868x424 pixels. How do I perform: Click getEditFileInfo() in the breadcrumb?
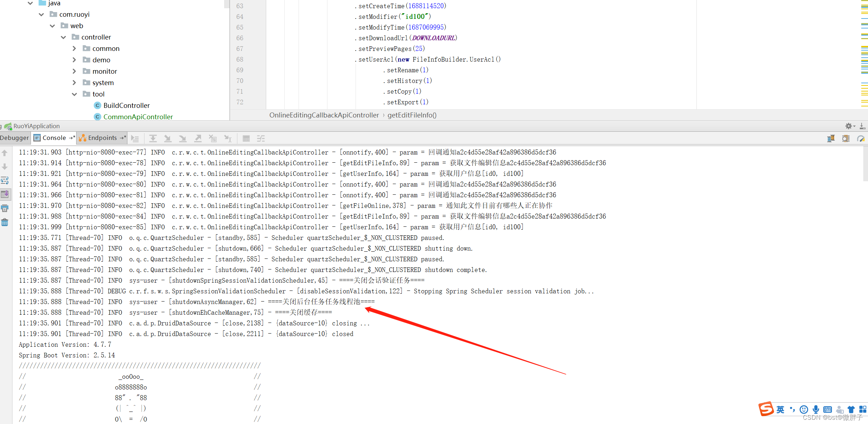click(412, 115)
